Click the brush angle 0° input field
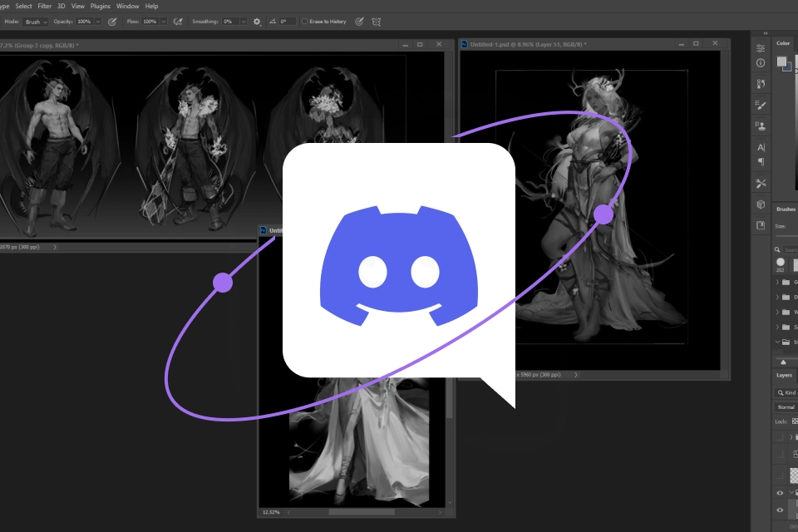 tap(287, 22)
